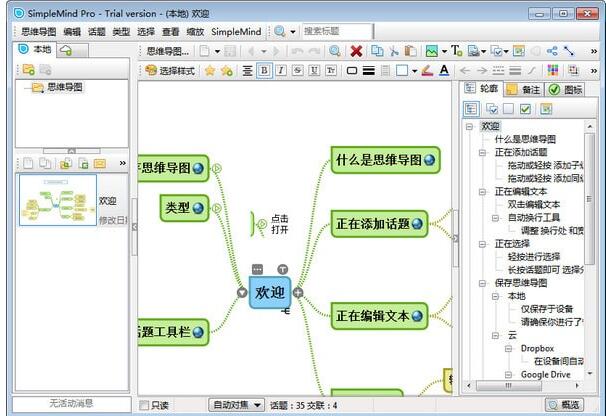Click the 选择样式 button
The image size is (606, 416).
point(170,70)
